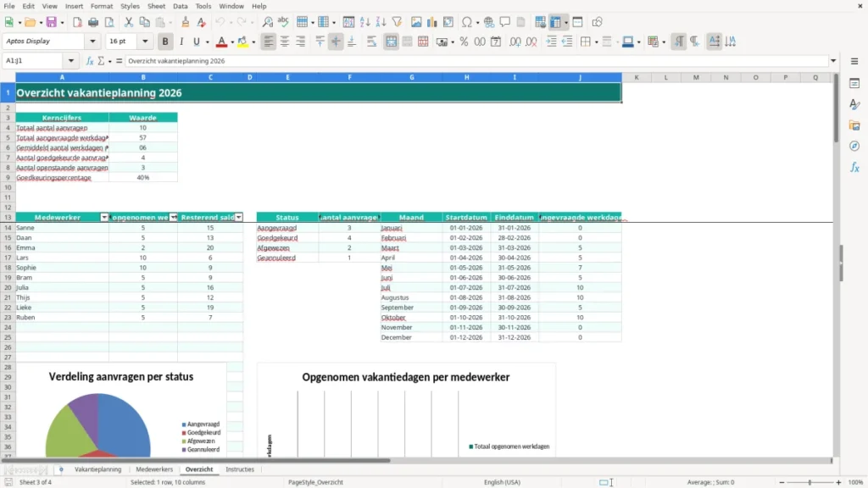Open the Format menu
The height and width of the screenshot is (488, 868).
(x=102, y=6)
